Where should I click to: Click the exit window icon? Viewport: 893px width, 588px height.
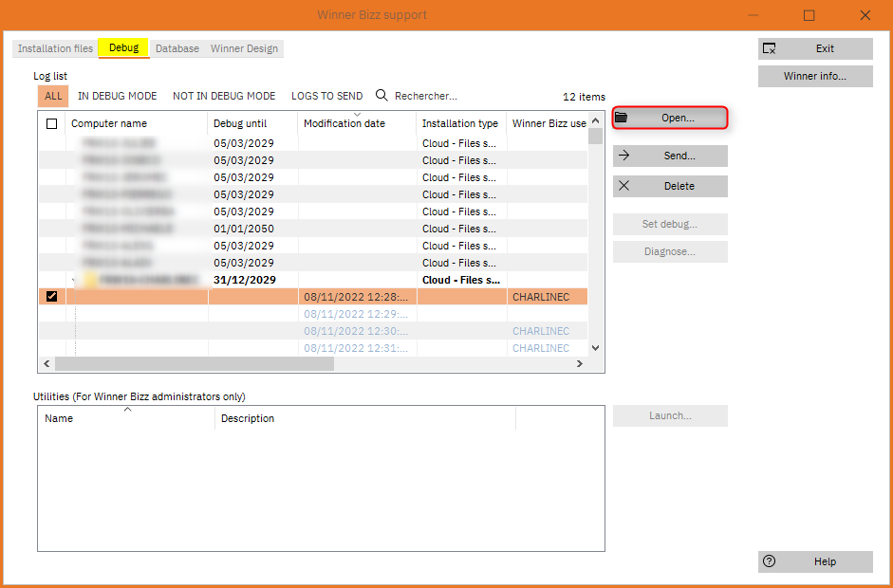tap(769, 49)
